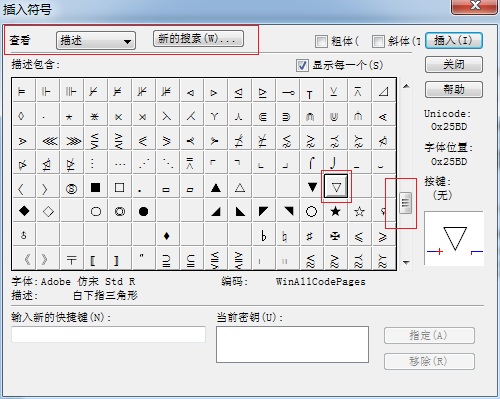Select the black square symbol
The height and width of the screenshot is (399, 500).
pyautogui.click(x=96, y=187)
